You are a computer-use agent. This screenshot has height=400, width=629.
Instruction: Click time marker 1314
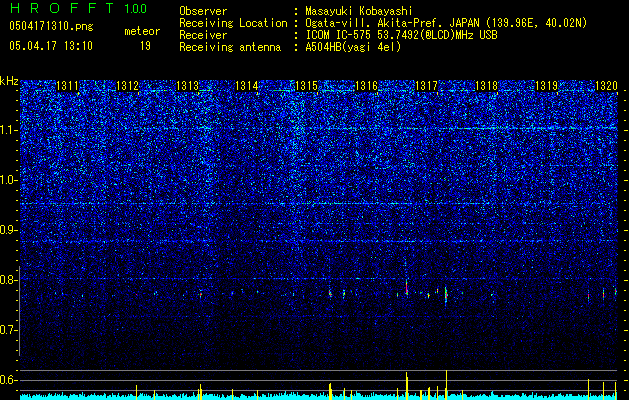[246, 86]
